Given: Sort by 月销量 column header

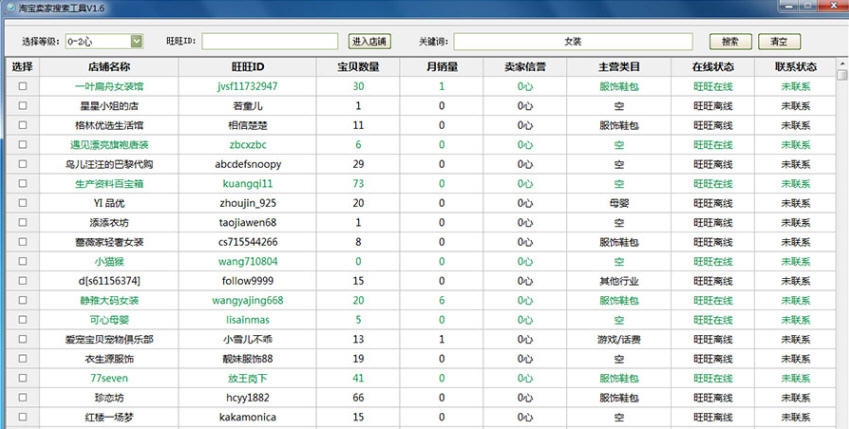Looking at the screenshot, I should coord(442,67).
